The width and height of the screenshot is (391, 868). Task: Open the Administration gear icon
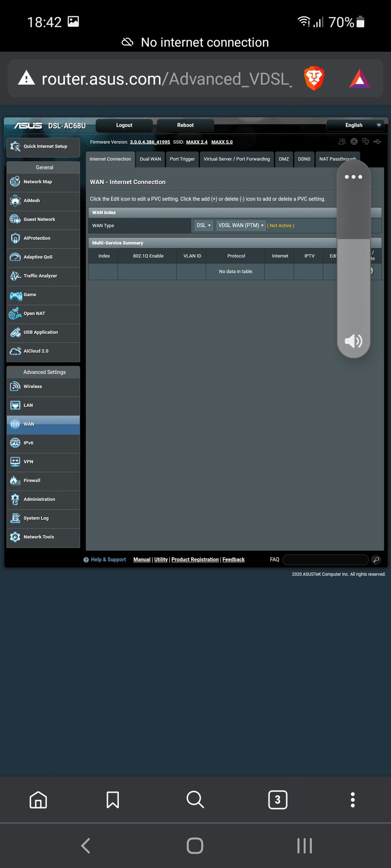click(15, 499)
